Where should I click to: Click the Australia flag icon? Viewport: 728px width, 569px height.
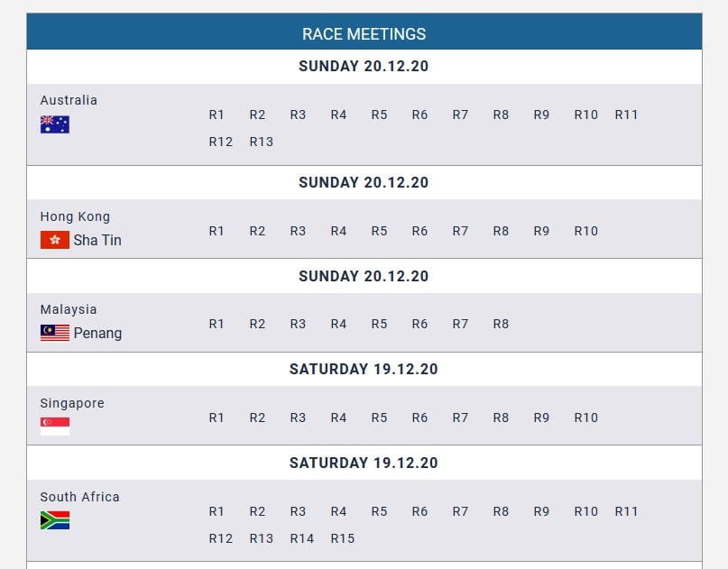click(x=55, y=124)
